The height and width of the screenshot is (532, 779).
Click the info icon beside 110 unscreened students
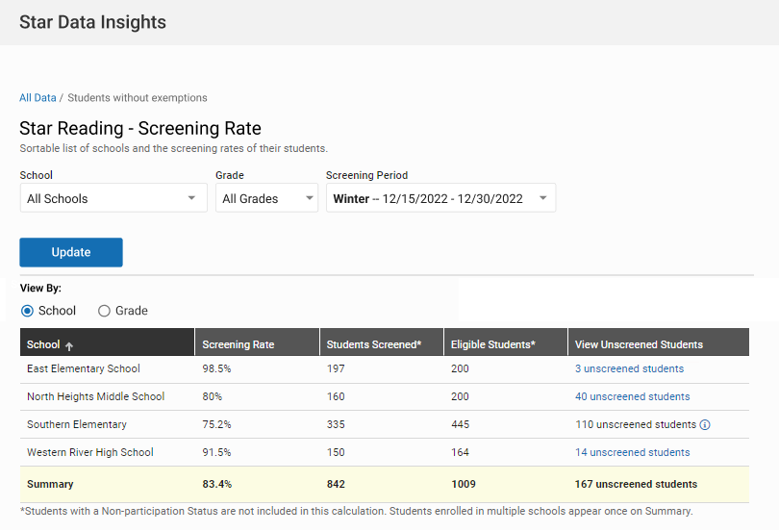tap(705, 424)
